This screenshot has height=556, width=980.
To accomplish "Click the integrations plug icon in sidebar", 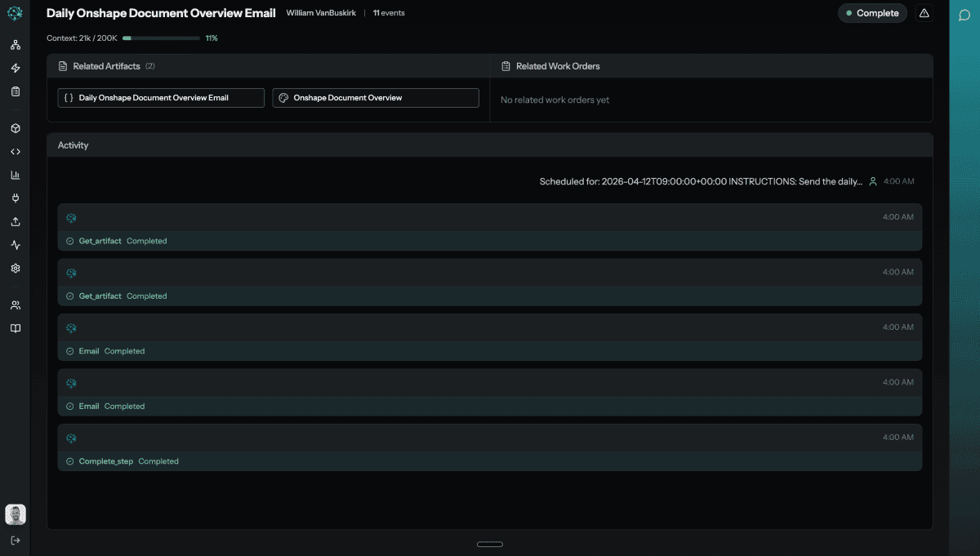I will [x=15, y=197].
